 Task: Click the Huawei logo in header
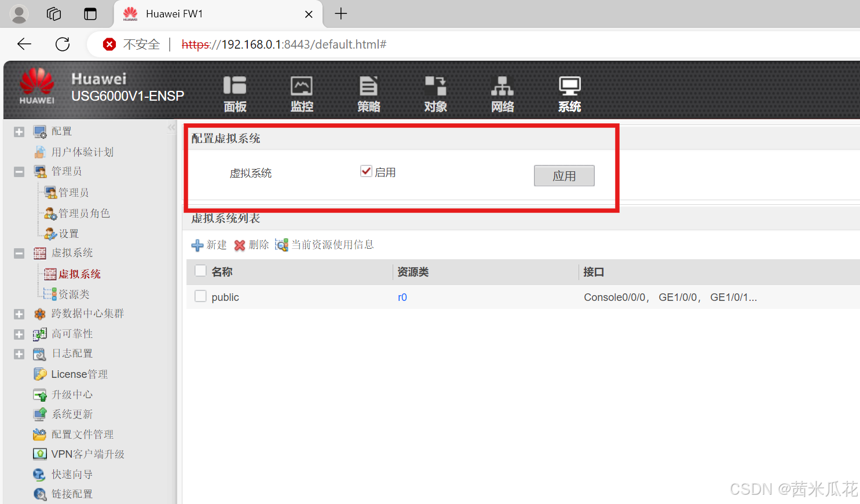pos(37,87)
